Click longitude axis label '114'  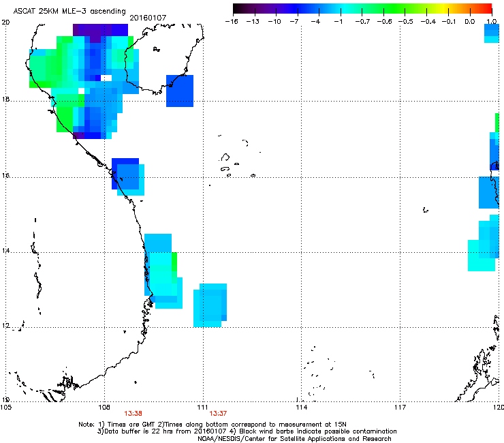tap(302, 408)
